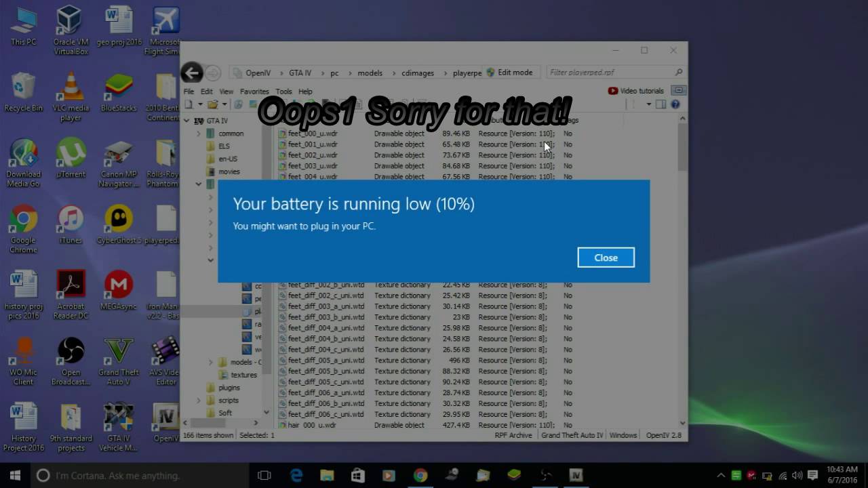This screenshot has height=488, width=868.
Task: Open volume control in system tray
Action: [x=797, y=476]
